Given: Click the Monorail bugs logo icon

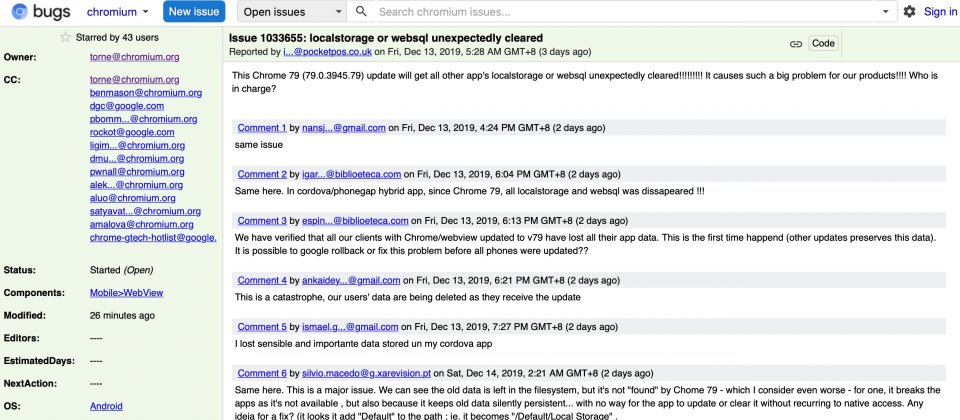Looking at the screenshot, I should [x=20, y=11].
